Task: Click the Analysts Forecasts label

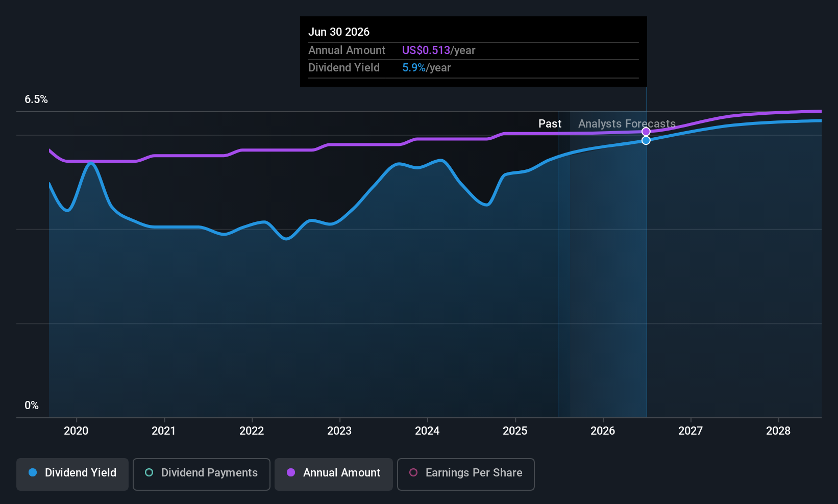Action: click(x=627, y=124)
